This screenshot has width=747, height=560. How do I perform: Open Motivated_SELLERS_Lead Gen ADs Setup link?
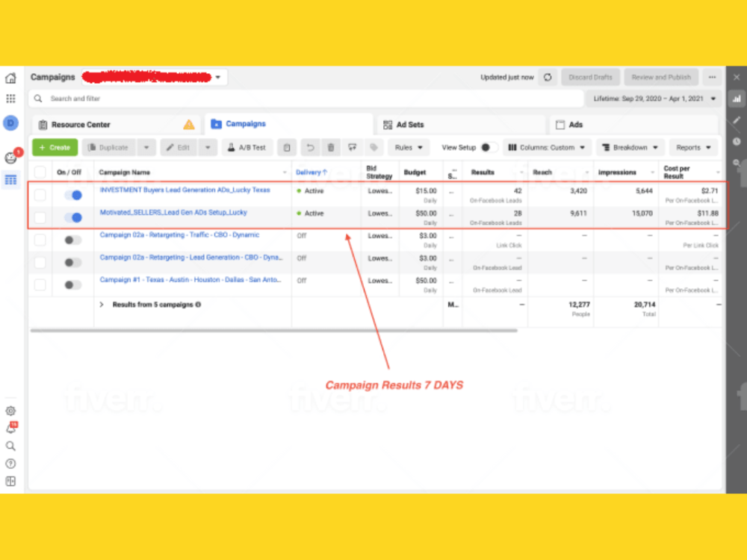point(173,212)
